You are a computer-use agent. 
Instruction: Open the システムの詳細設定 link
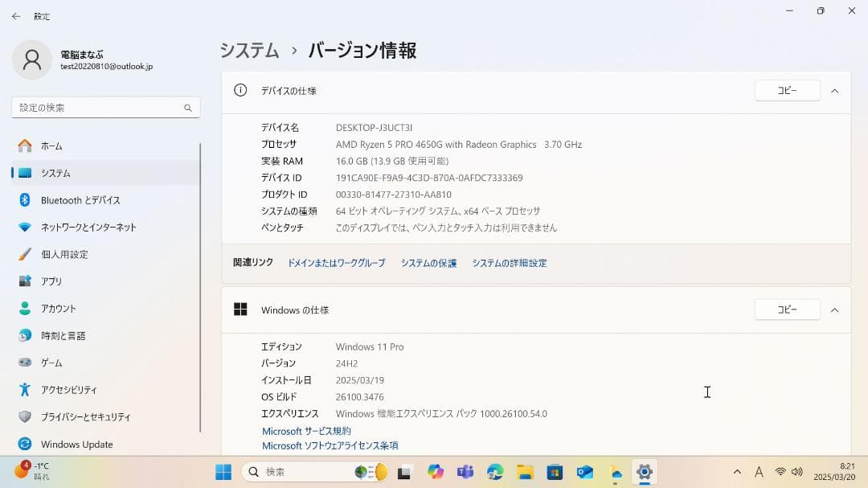point(509,262)
